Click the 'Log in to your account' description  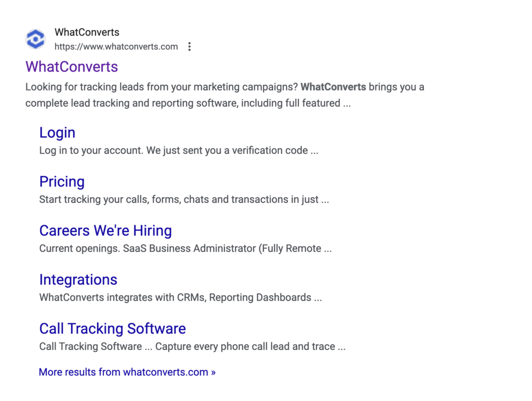pos(179,150)
